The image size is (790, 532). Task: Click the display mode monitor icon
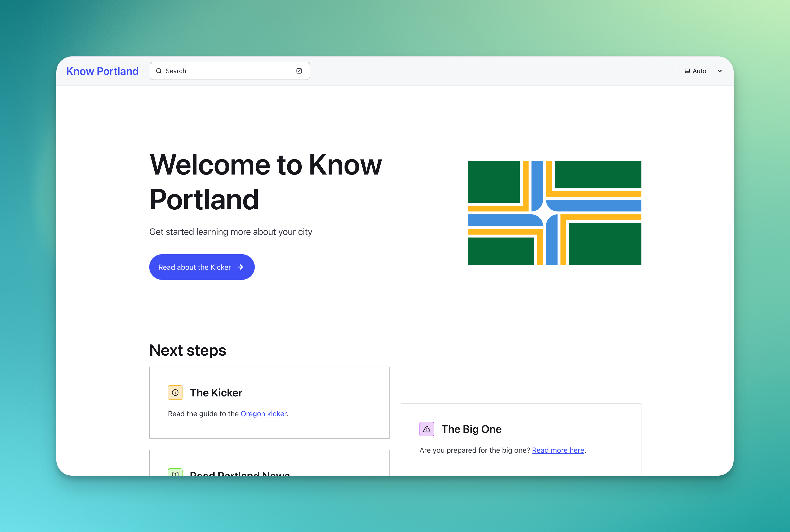click(687, 71)
